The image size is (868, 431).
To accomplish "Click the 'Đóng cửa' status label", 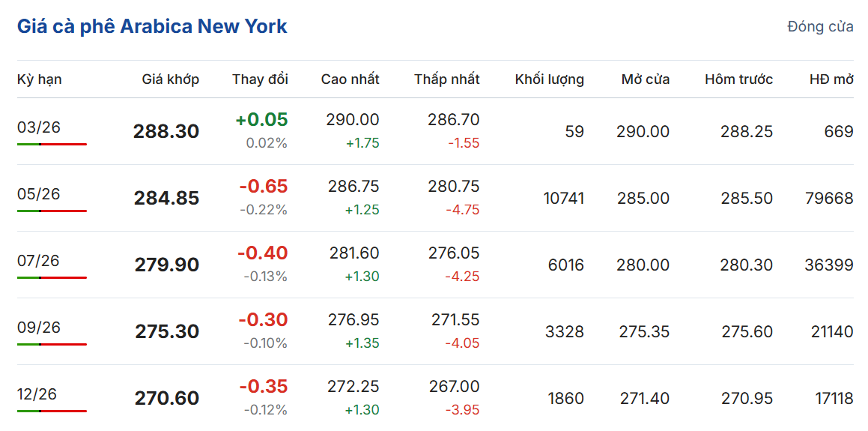I will (x=820, y=27).
